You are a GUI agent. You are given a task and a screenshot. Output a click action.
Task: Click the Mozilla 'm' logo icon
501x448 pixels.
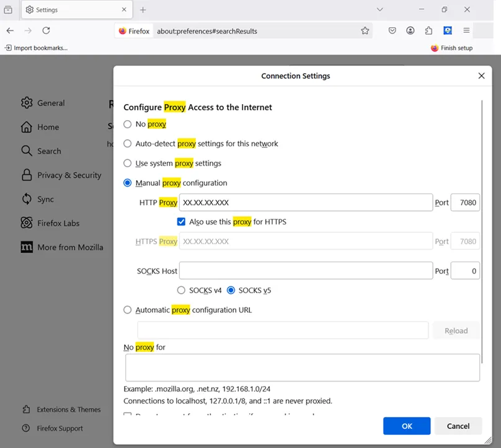coord(27,247)
